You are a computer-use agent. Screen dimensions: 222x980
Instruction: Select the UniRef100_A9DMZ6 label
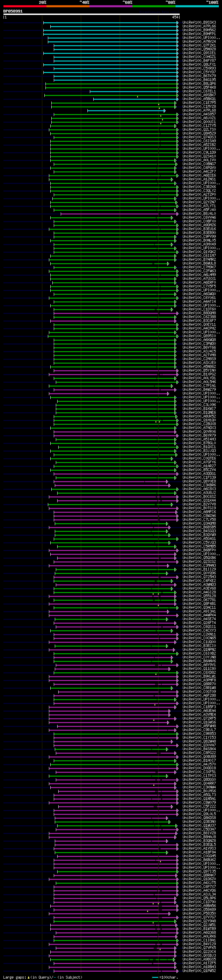click(199, 225)
